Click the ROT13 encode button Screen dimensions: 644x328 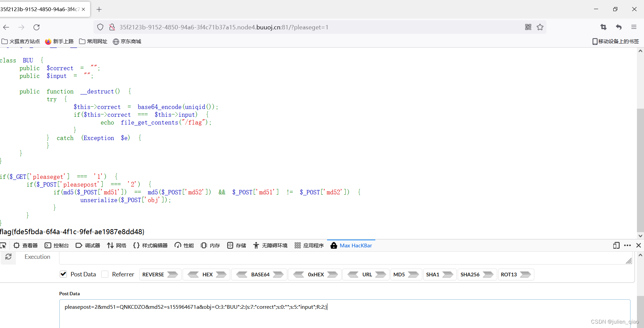[x=516, y=274]
